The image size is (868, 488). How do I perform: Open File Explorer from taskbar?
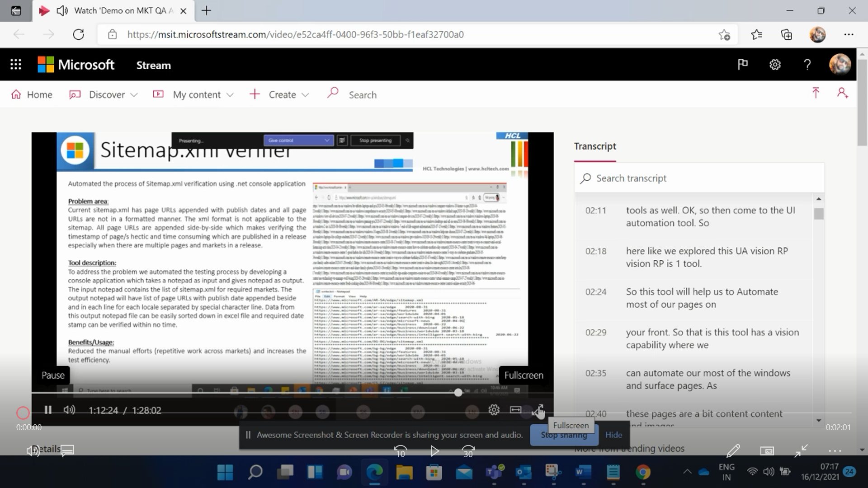pos(404,473)
